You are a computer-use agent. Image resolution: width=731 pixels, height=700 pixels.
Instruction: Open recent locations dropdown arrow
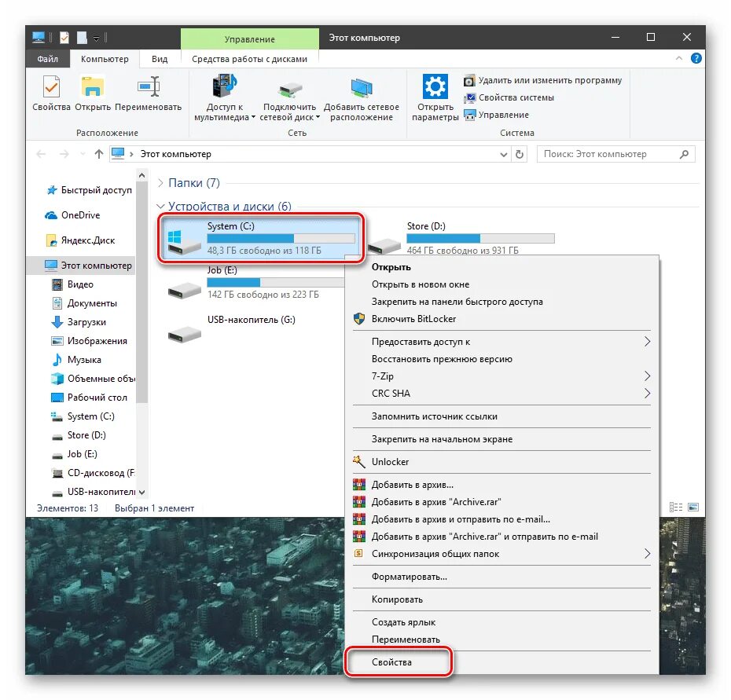[x=83, y=154]
